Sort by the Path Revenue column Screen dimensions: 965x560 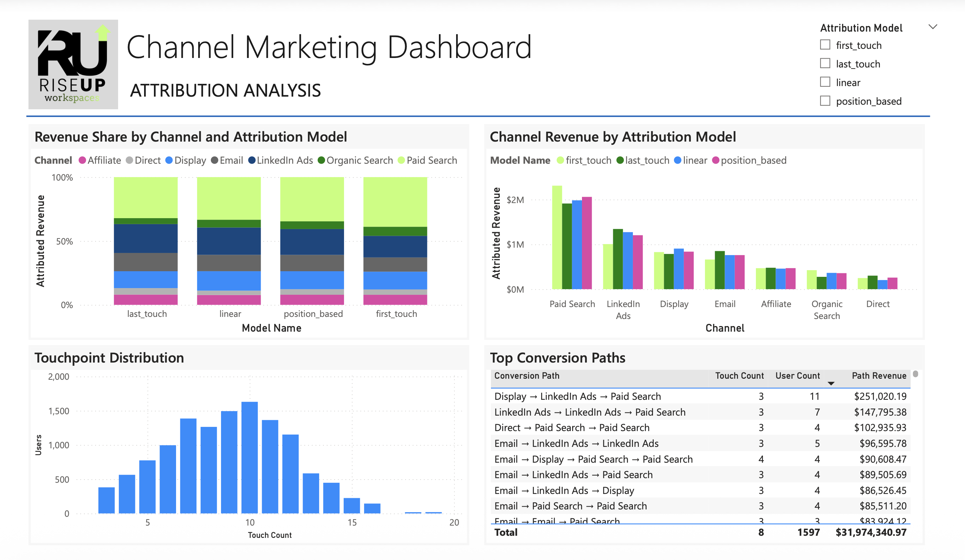[x=879, y=376]
